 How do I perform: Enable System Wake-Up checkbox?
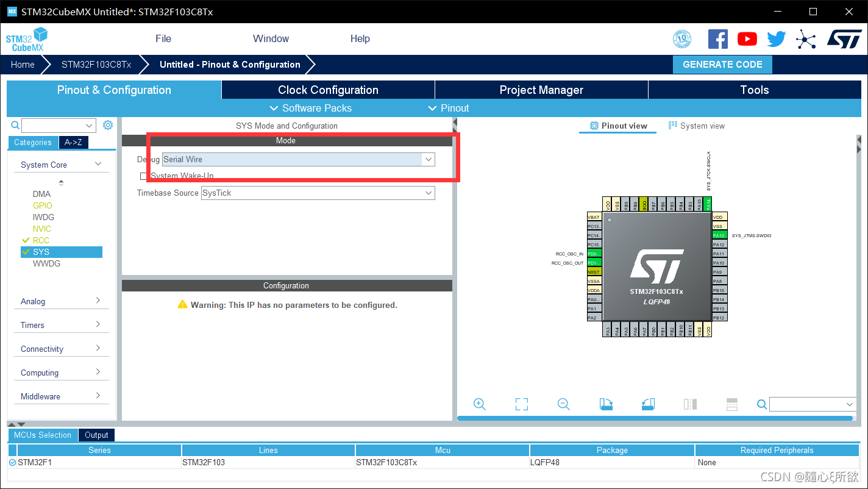[x=144, y=176]
